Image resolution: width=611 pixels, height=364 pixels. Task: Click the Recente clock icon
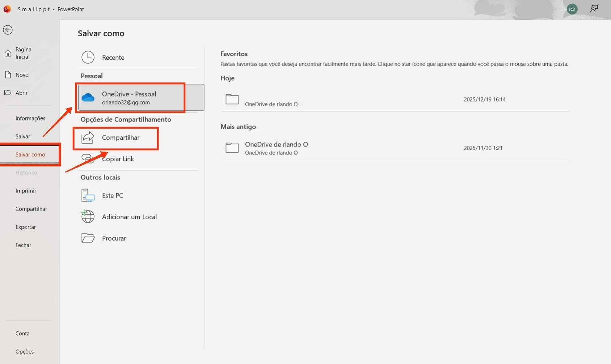[x=88, y=57]
